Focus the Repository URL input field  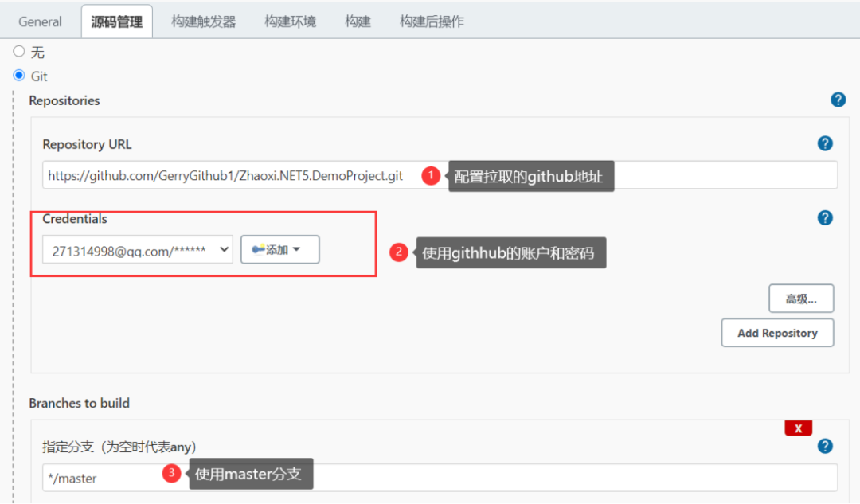tap(440, 175)
